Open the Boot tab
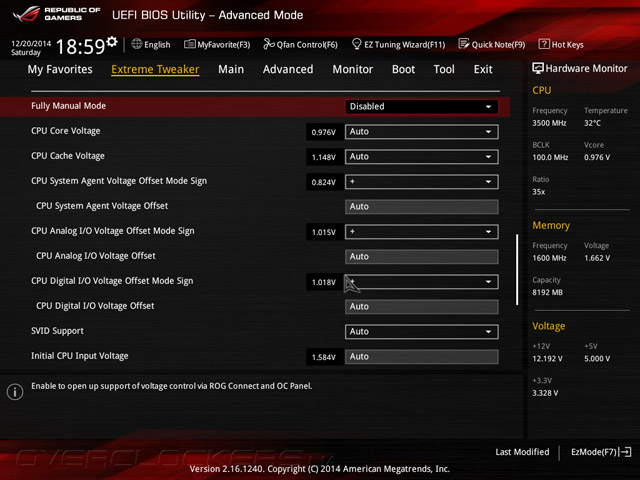Image resolution: width=640 pixels, height=480 pixels. click(403, 69)
